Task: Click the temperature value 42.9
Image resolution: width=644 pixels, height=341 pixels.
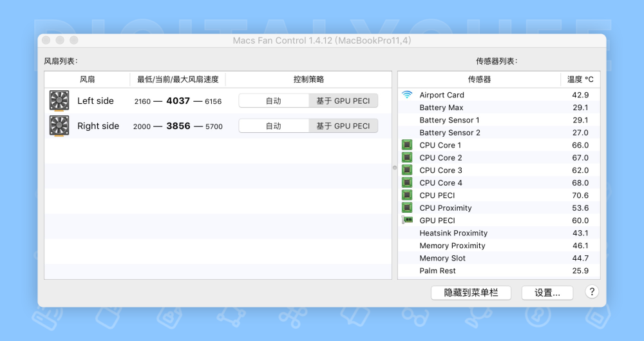Action: (580, 95)
